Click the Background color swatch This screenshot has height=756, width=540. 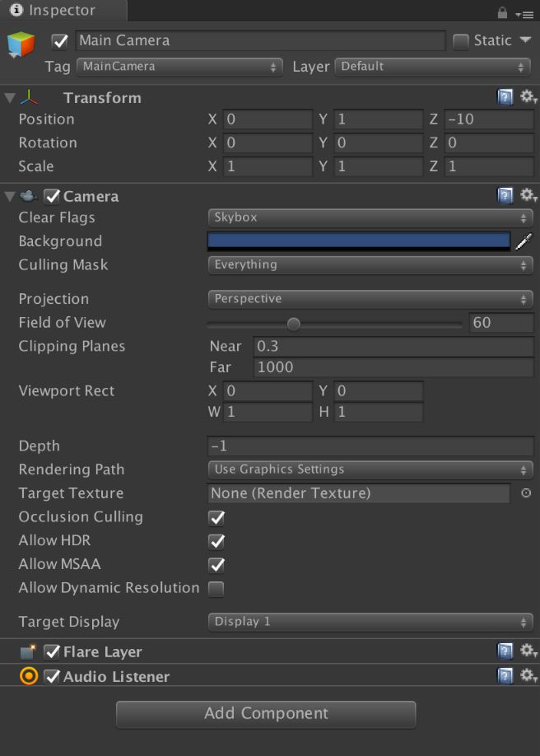(x=359, y=241)
